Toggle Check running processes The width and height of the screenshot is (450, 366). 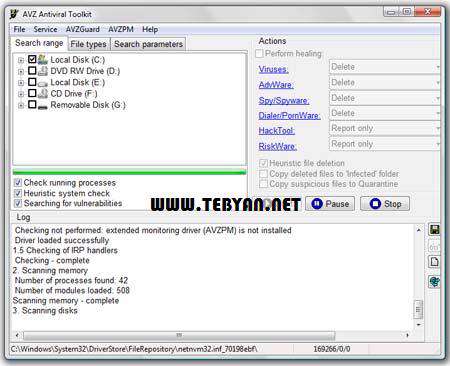pos(18,183)
